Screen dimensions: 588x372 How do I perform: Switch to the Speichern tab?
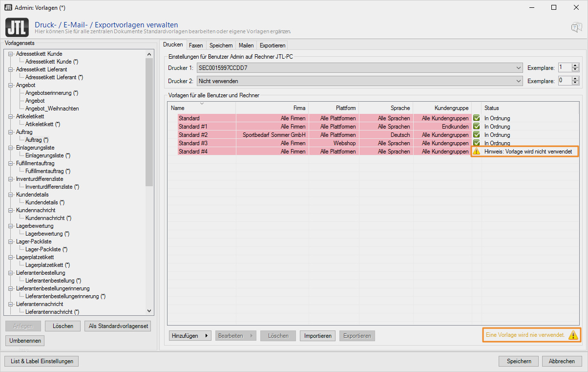(x=221, y=45)
